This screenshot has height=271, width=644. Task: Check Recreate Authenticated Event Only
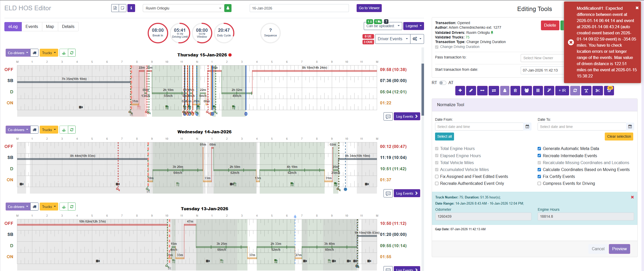tap(437, 183)
